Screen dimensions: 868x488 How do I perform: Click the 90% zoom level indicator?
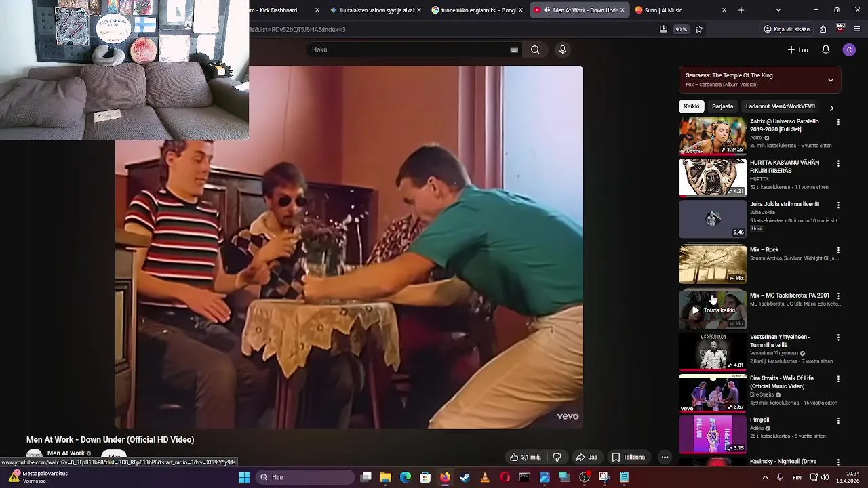pyautogui.click(x=681, y=29)
